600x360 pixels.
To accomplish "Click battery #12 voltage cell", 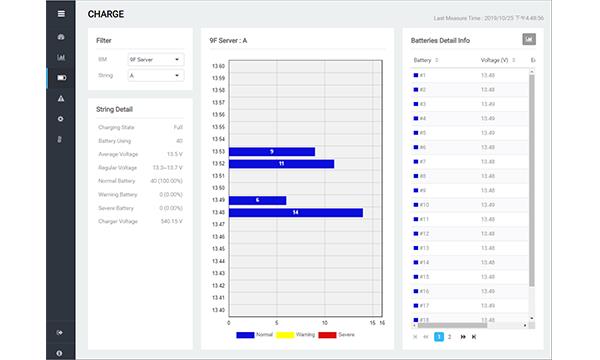I will [x=488, y=234].
